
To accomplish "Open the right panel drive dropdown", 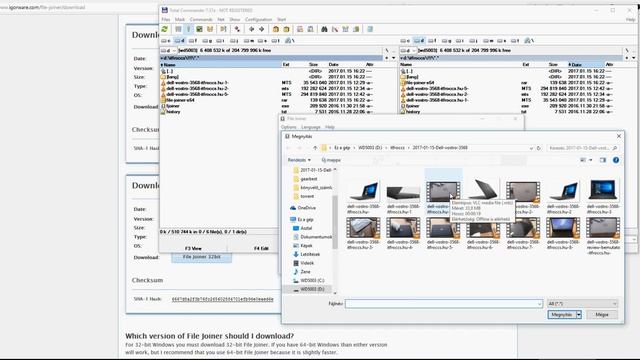I will (408, 50).
